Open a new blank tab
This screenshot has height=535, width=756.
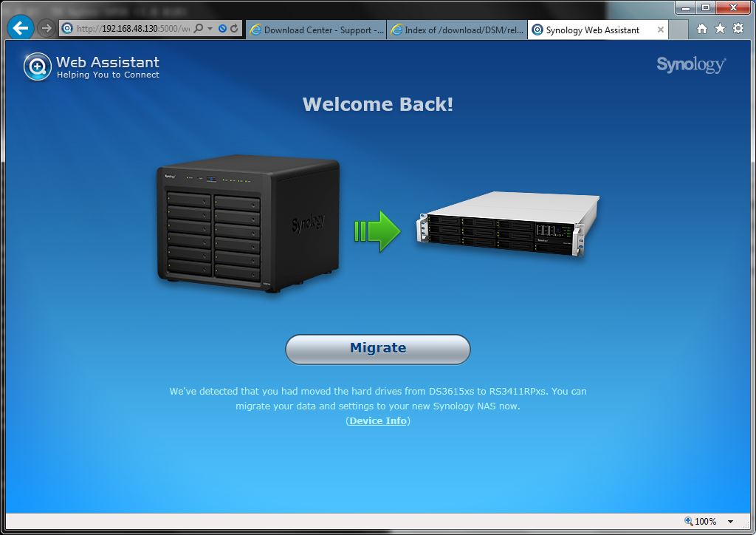(678, 30)
